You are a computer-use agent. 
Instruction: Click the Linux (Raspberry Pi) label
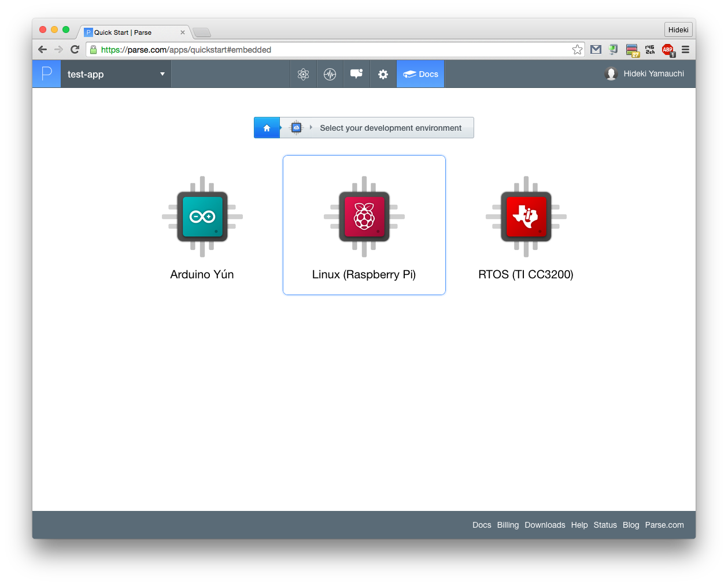(x=364, y=274)
